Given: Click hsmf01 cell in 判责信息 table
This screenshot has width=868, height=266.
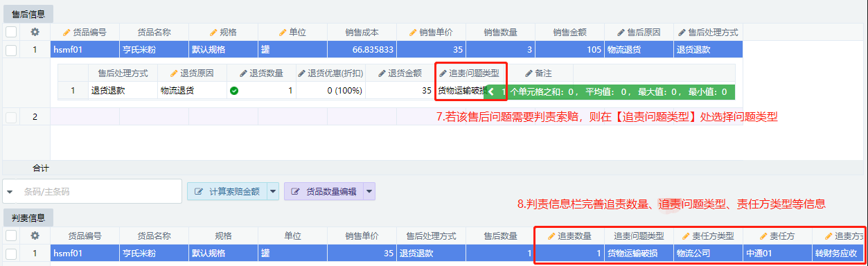Looking at the screenshot, I should point(85,254).
